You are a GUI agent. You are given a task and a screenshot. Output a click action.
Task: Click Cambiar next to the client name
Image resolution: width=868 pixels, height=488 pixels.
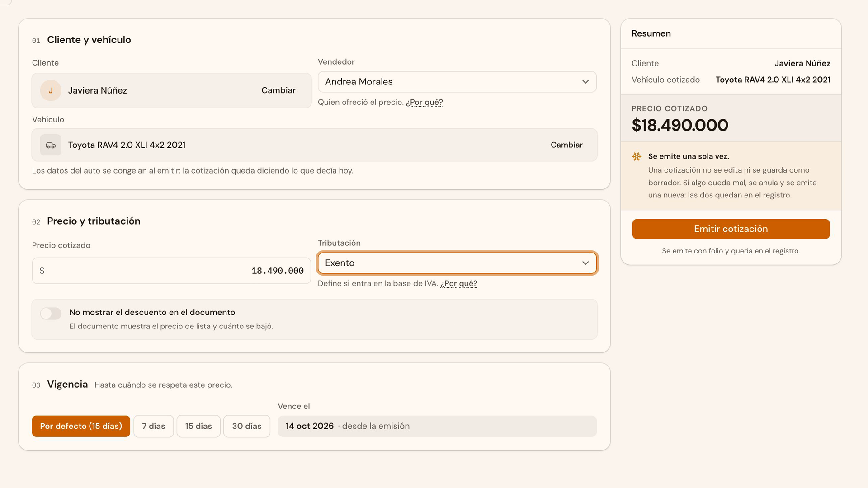coord(278,90)
